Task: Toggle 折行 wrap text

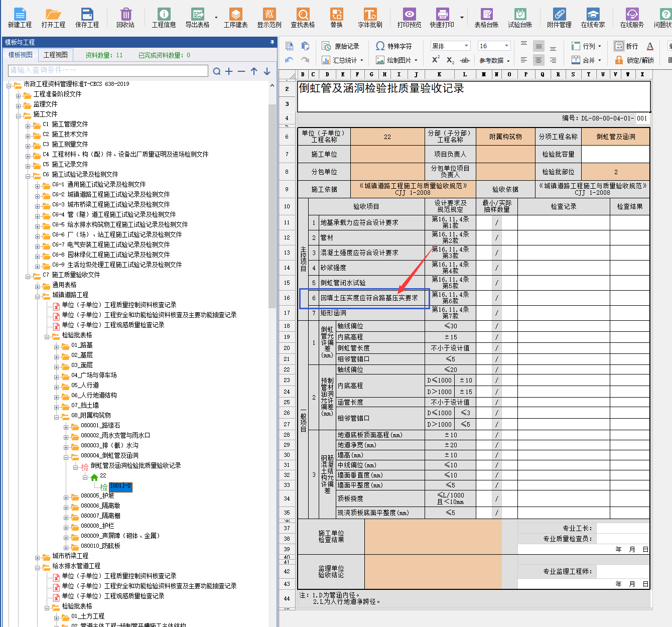Action: (626, 46)
